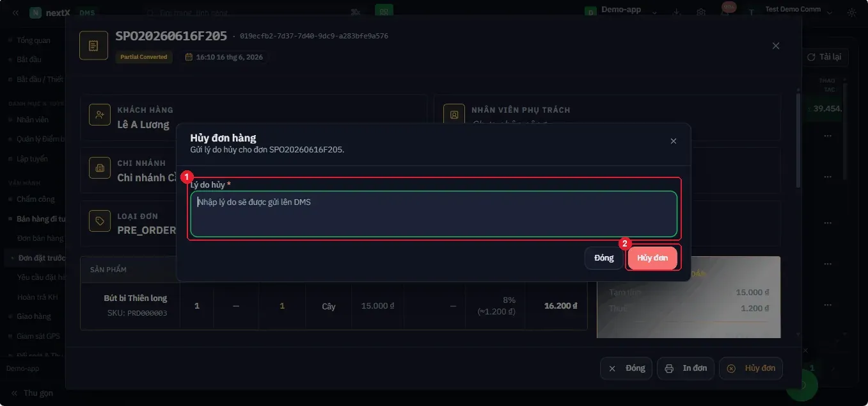Click the SKU: PRD000003 text

(137, 313)
